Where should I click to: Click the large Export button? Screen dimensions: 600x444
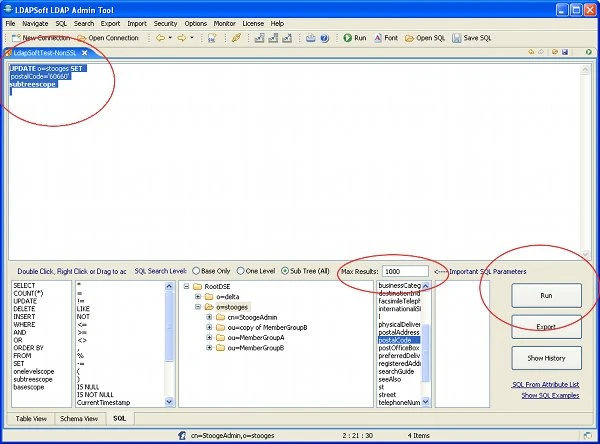(x=546, y=327)
